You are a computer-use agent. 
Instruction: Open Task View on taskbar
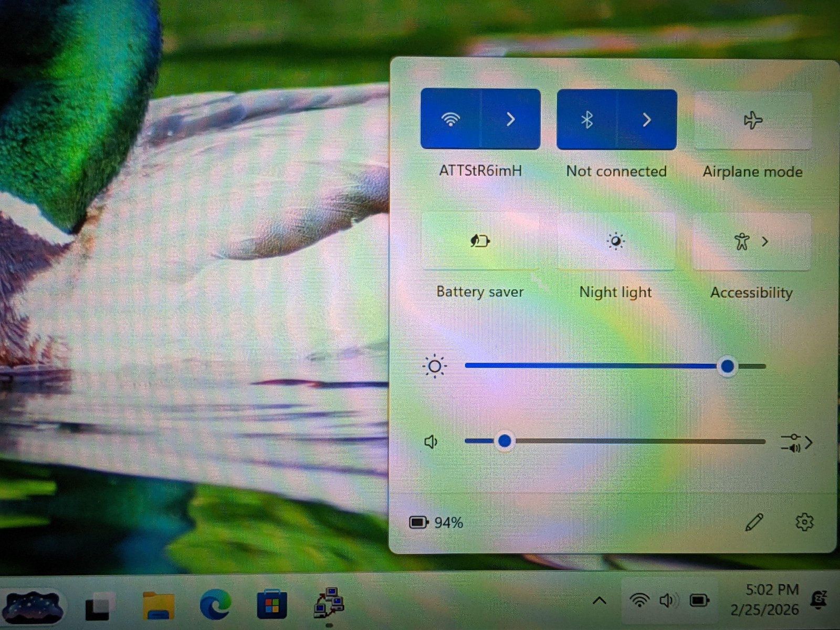(x=99, y=607)
